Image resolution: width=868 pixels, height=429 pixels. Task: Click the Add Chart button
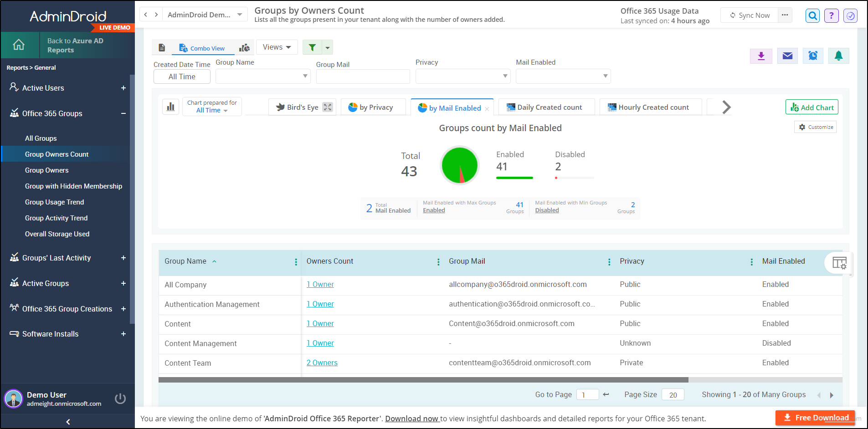click(x=812, y=107)
